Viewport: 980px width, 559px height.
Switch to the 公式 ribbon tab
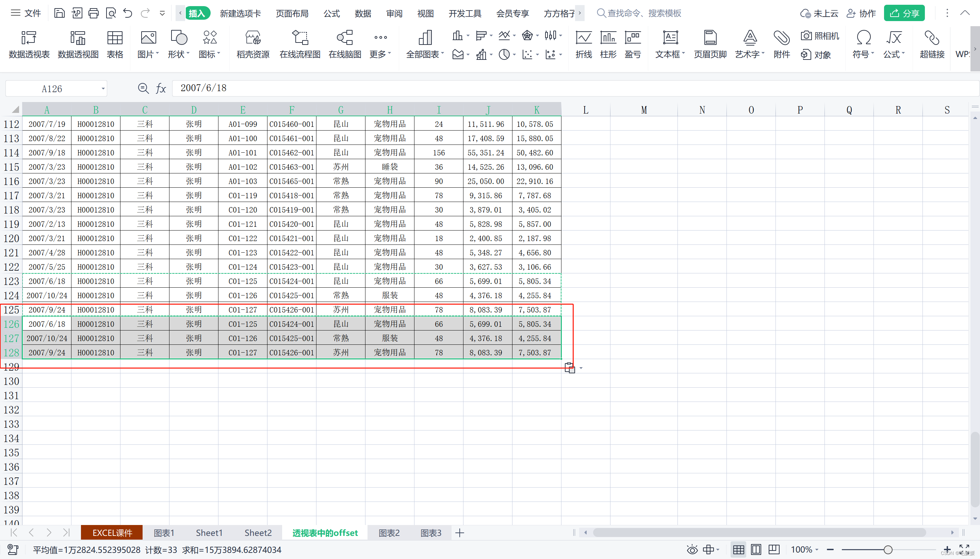coord(331,14)
